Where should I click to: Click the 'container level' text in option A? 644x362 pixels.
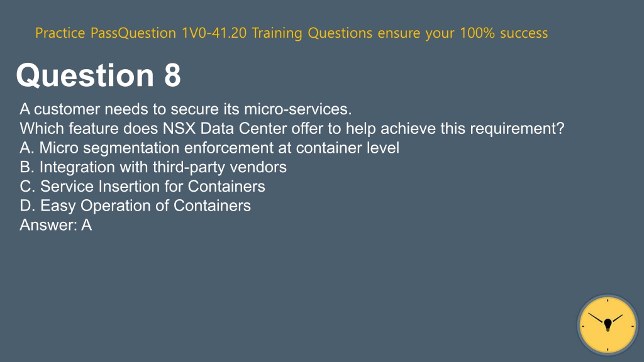(x=347, y=148)
